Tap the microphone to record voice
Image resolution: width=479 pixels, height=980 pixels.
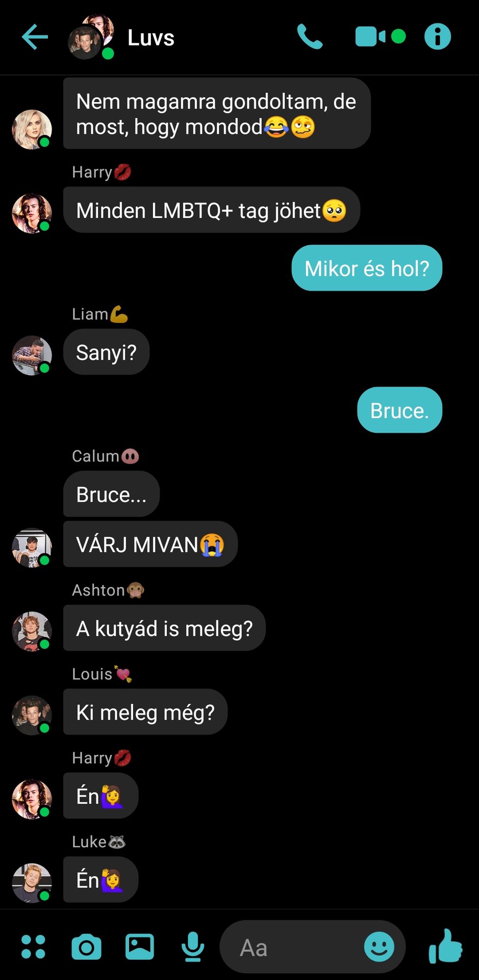(193, 947)
